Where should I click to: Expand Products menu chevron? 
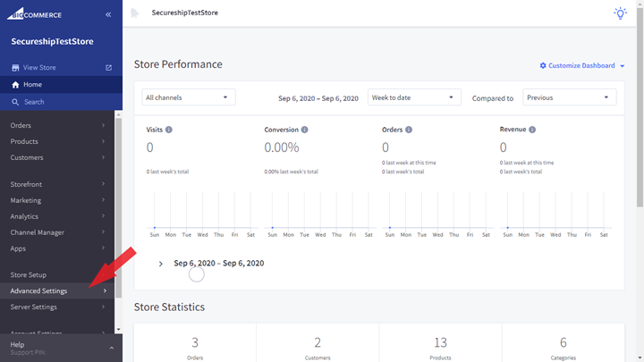click(103, 141)
